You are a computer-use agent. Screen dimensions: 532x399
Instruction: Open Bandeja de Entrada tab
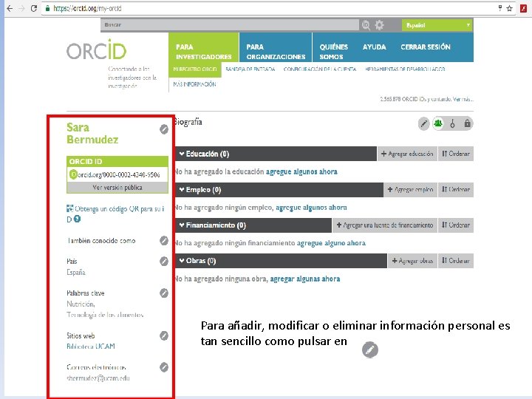250,69
